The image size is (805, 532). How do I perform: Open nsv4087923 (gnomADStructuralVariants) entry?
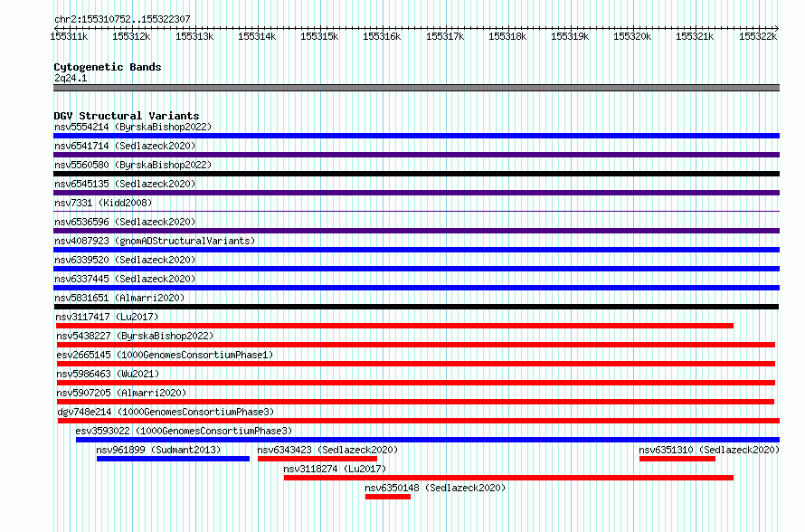(155, 241)
